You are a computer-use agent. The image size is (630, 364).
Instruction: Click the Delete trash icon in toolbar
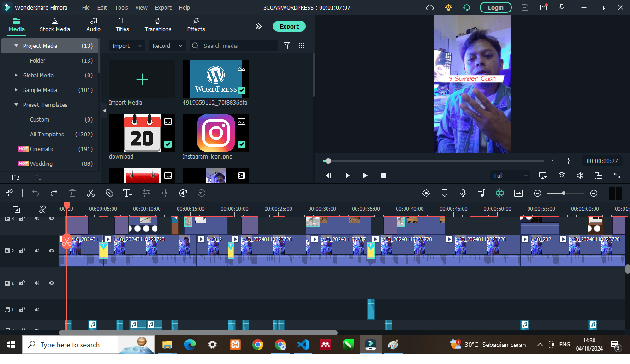[x=72, y=193]
